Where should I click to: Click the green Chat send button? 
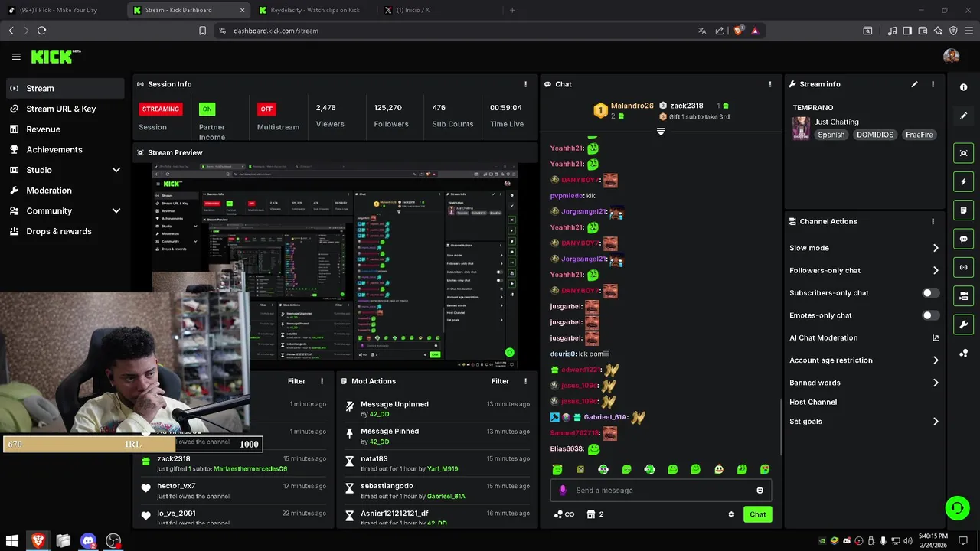tap(757, 514)
